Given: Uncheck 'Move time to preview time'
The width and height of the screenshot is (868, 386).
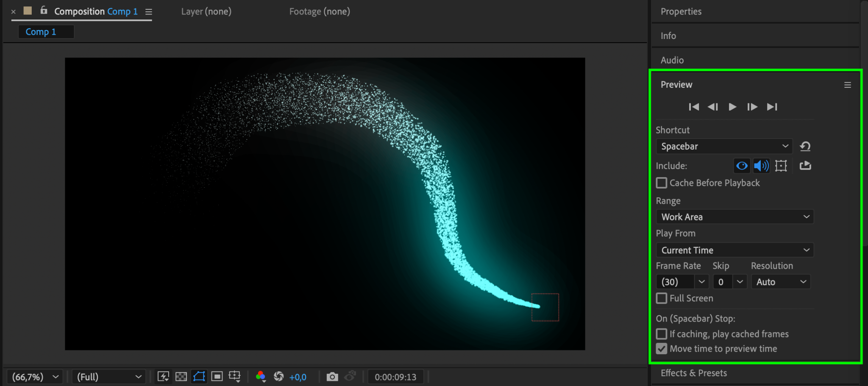Looking at the screenshot, I should click(662, 349).
